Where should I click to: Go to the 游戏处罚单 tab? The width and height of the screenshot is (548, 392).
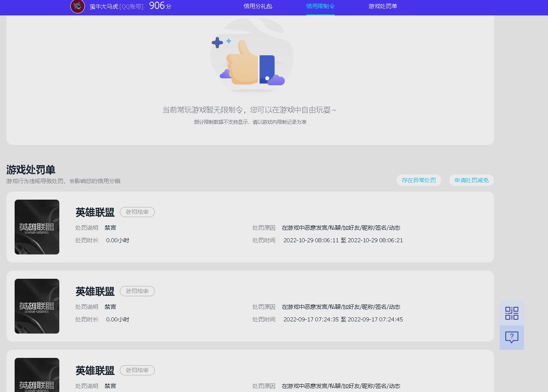[383, 6]
